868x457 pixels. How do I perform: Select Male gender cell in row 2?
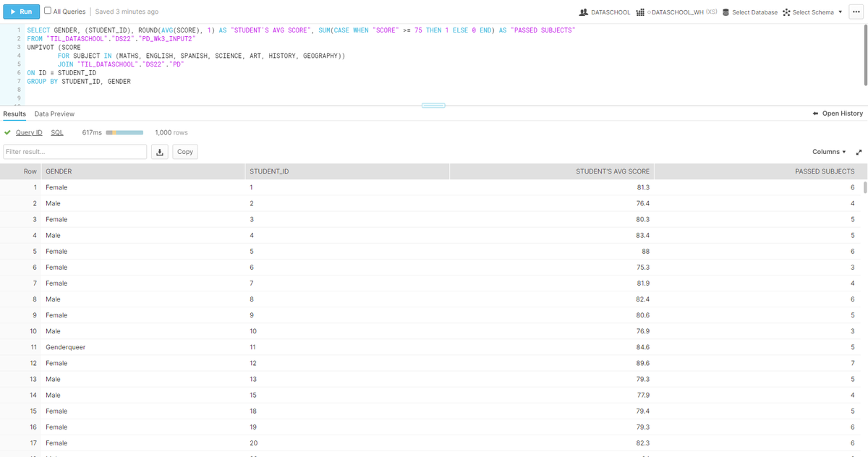pos(143,203)
